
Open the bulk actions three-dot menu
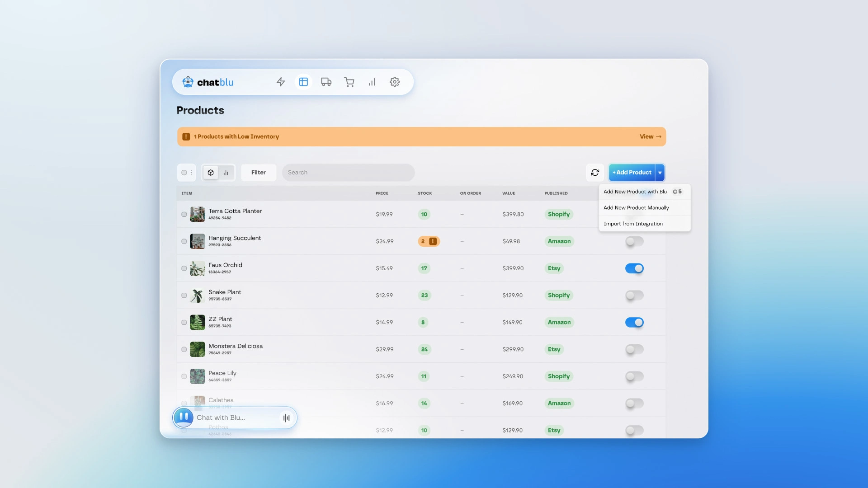pyautogui.click(x=191, y=173)
